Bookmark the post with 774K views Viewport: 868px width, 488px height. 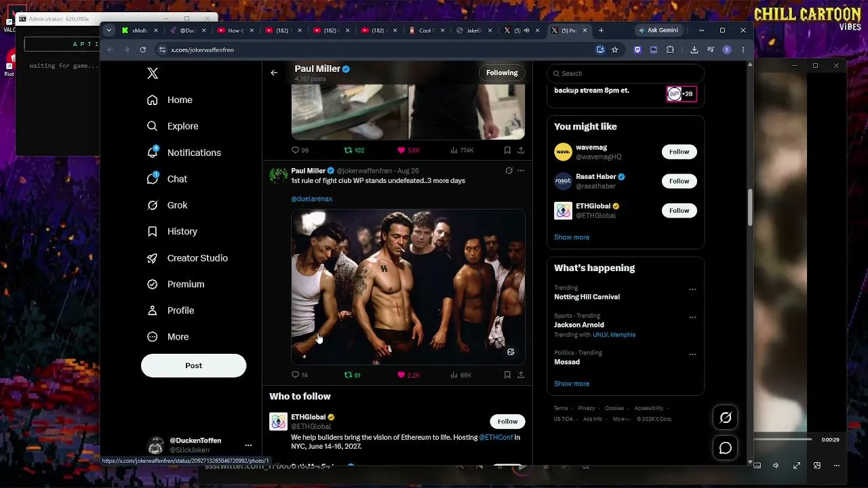tap(507, 150)
